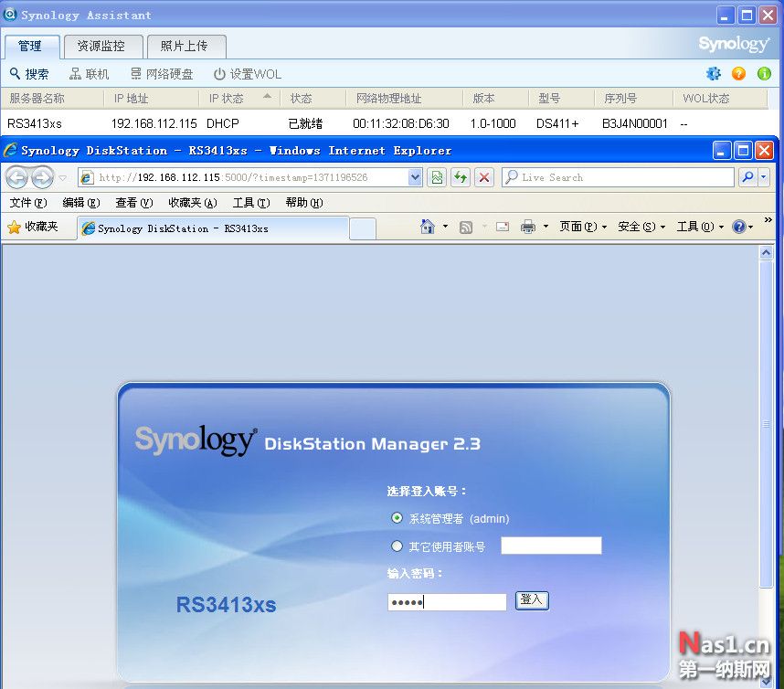Screen dimensions: 784x689
Task: Select 系统管理者 (admin) radio button
Action: (x=397, y=518)
